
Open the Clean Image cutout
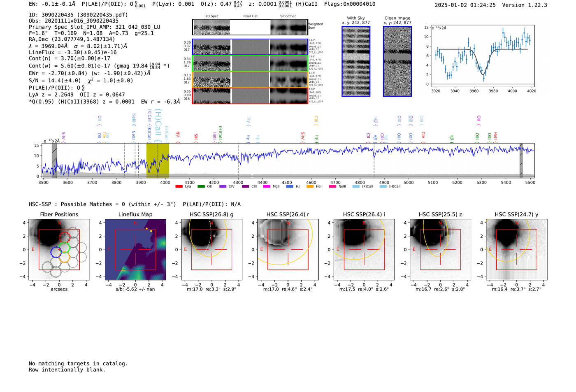pos(397,61)
